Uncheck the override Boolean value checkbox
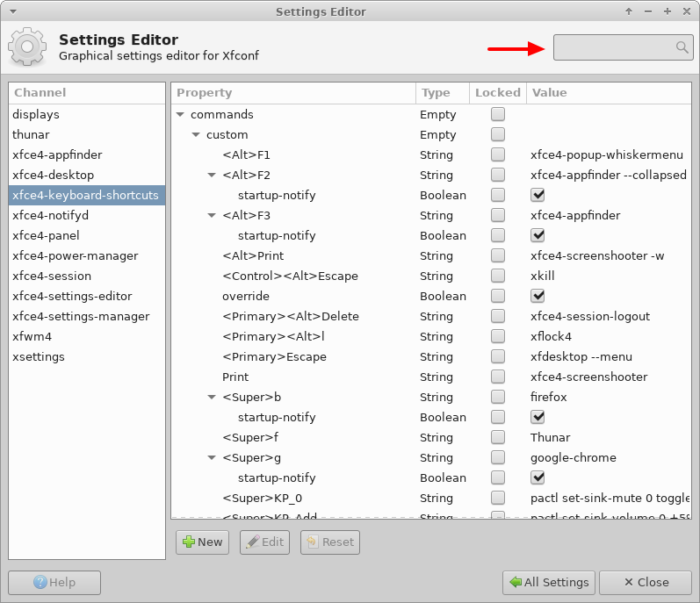The image size is (700, 603). (538, 296)
